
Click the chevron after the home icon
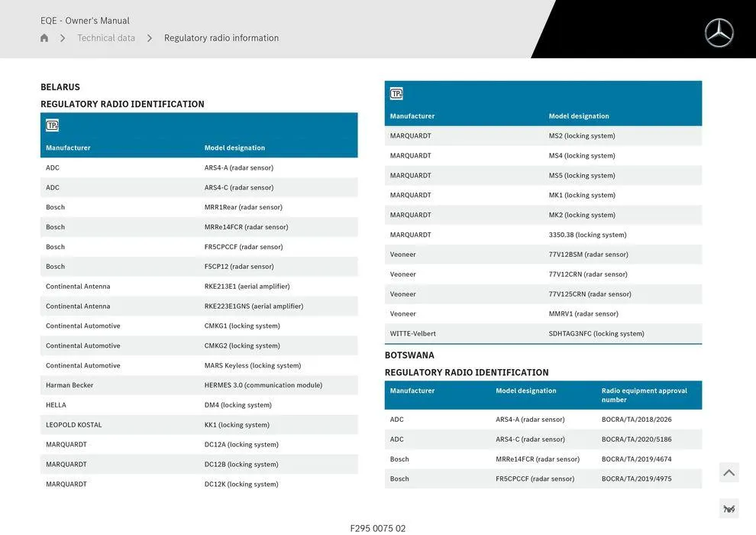(x=63, y=38)
